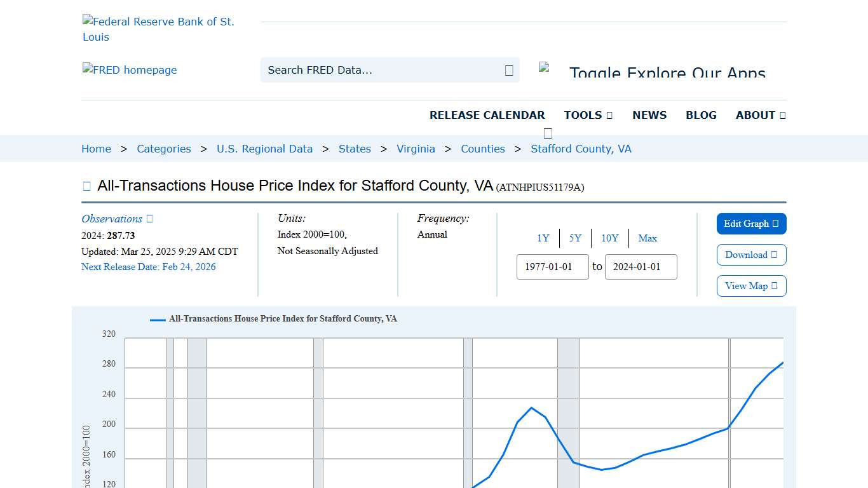Viewport: 868px width, 488px height.
Task: Open the Edit Graph panel
Action: click(751, 224)
